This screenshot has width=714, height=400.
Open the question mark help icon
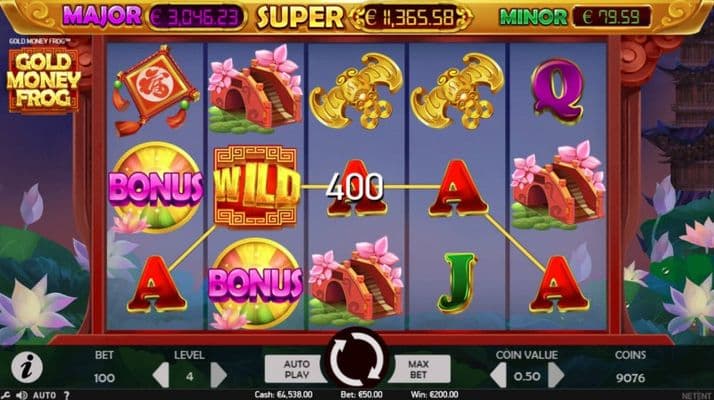point(66,395)
